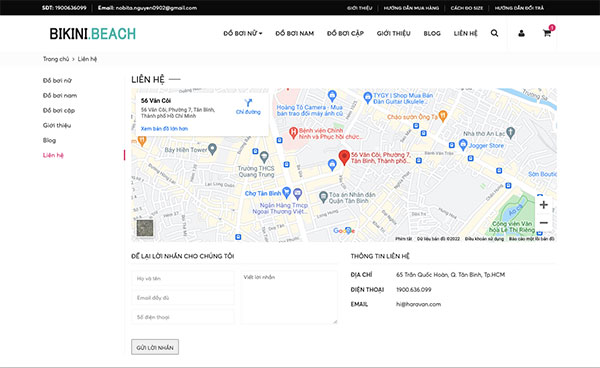This screenshot has width=600, height=368.
Task: Click the Google logo on map
Action: tap(344, 231)
